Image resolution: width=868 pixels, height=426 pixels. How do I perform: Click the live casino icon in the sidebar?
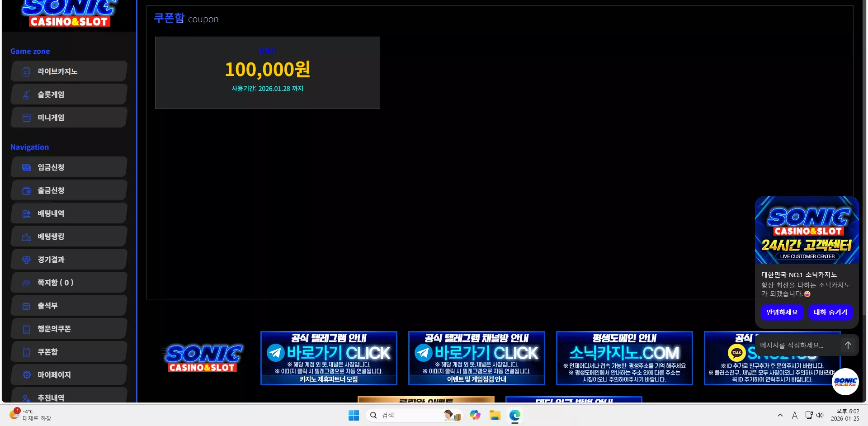(26, 72)
